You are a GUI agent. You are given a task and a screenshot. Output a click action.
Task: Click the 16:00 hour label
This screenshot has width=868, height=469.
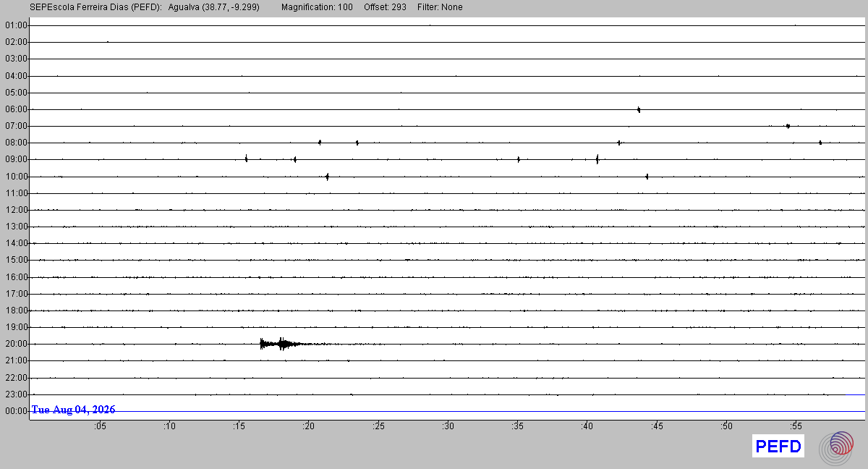point(16,277)
